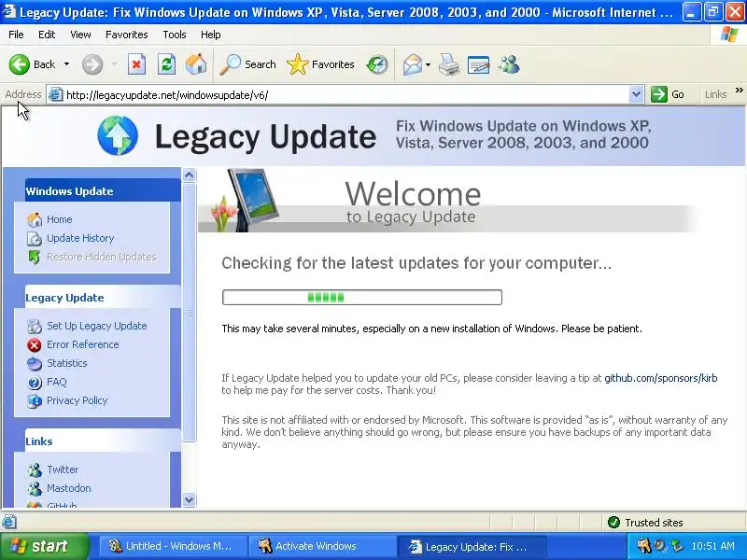Click the update check progress bar

[362, 297]
